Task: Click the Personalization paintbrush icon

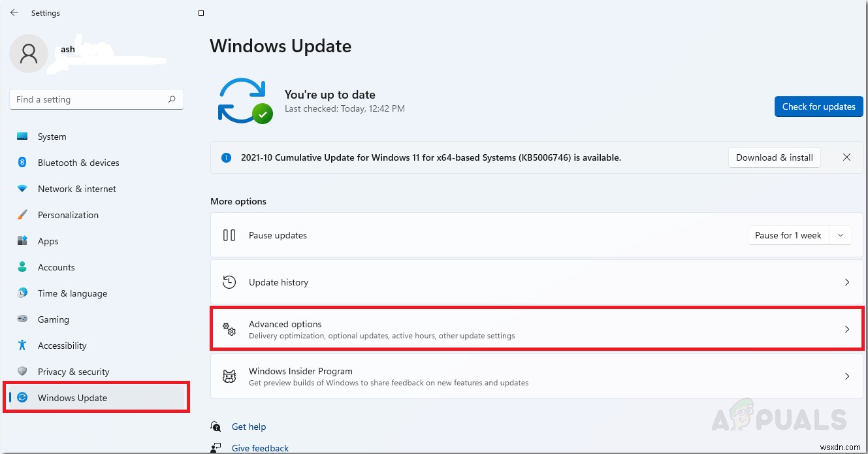Action: click(x=22, y=215)
